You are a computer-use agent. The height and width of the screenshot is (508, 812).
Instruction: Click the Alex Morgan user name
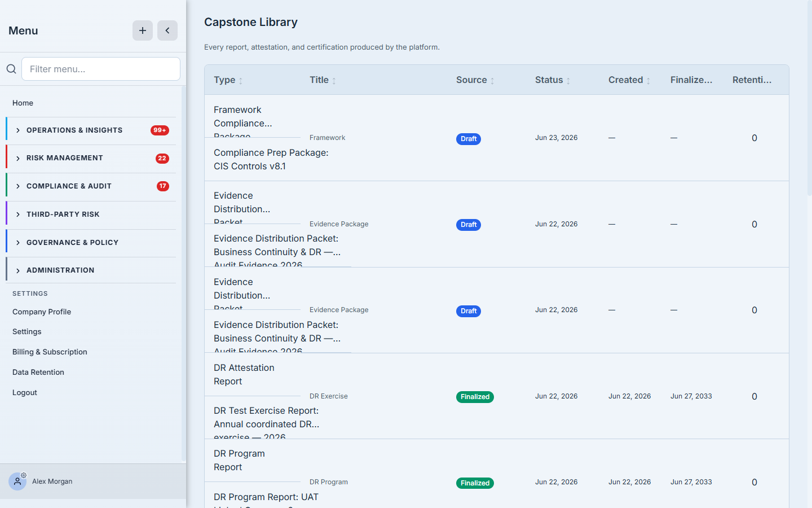[x=52, y=481]
